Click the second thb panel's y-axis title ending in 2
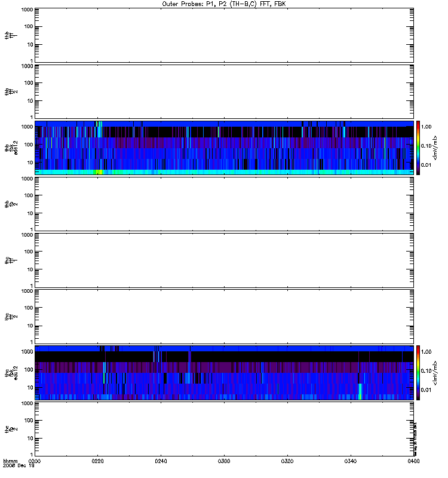This screenshot has height=478, width=448. [11, 91]
